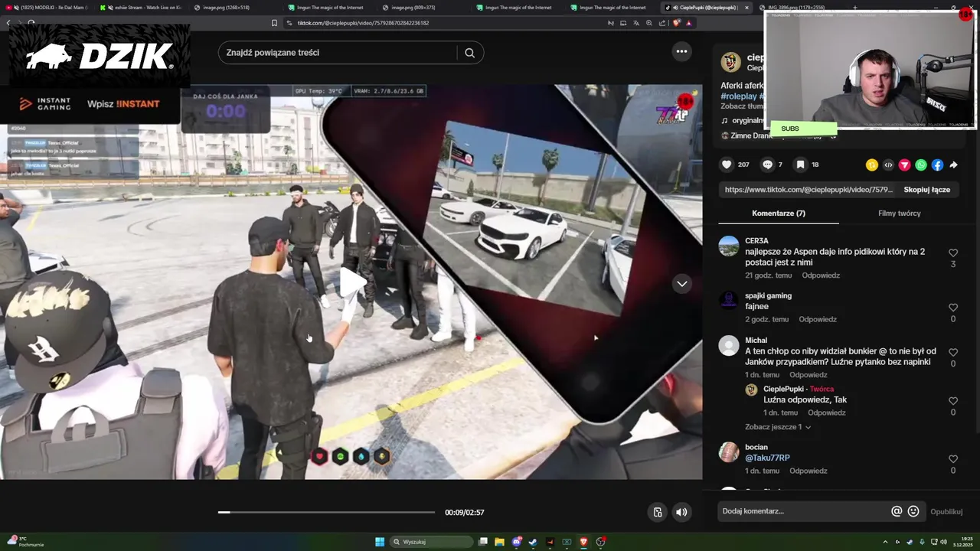Share the video on WhatsApp
980x551 pixels.
point(921,165)
